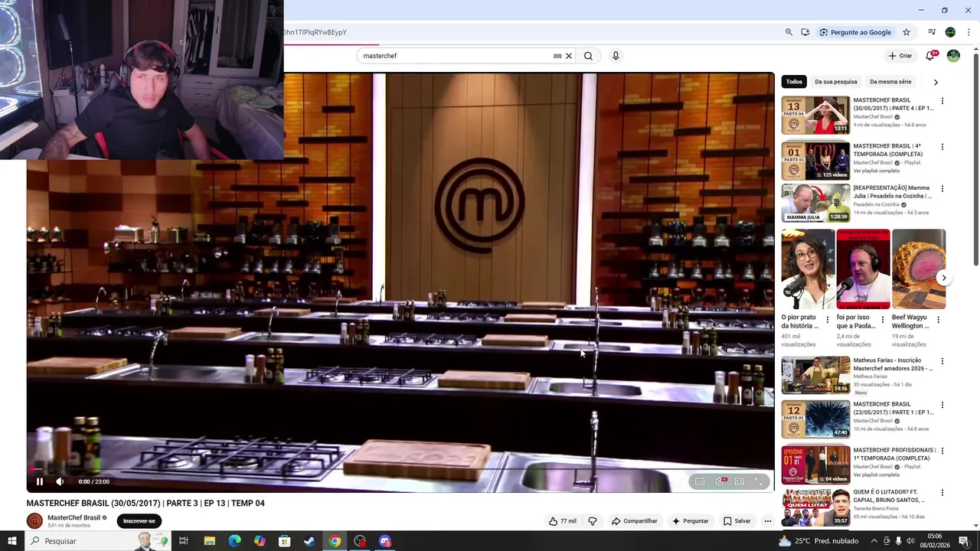Open the QUEM É O LUTADOR video thumbnail
This screenshot has height=551, width=980.
click(815, 507)
